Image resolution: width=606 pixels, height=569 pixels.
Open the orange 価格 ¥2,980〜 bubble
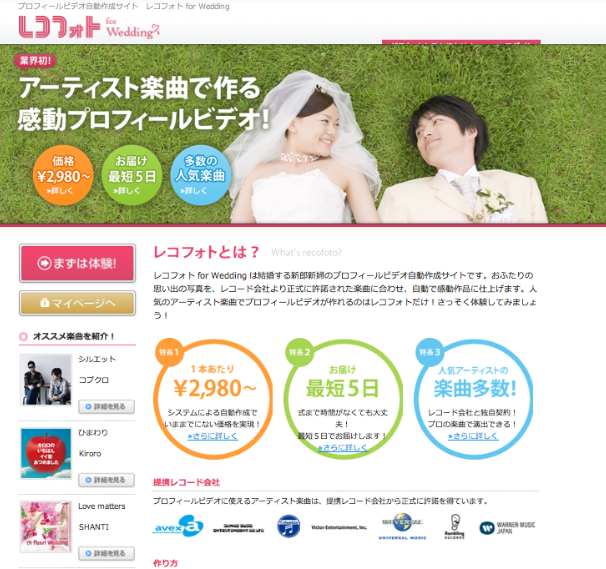click(63, 175)
